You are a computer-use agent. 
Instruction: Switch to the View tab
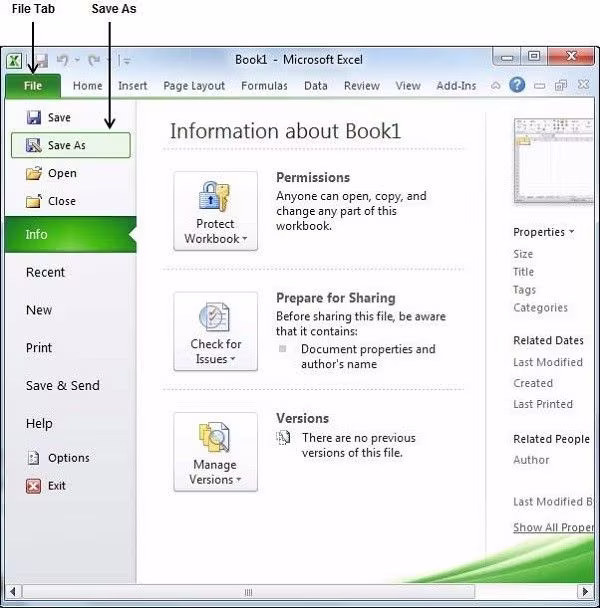(408, 86)
